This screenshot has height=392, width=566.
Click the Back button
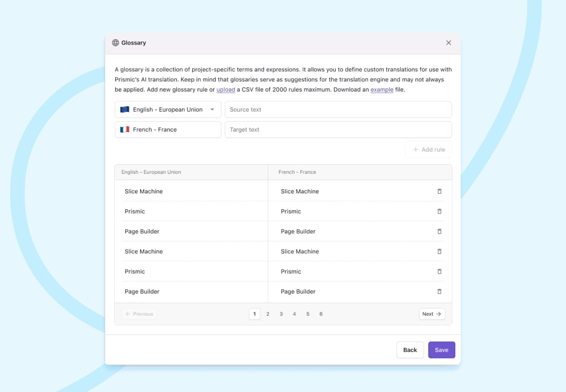pos(410,350)
